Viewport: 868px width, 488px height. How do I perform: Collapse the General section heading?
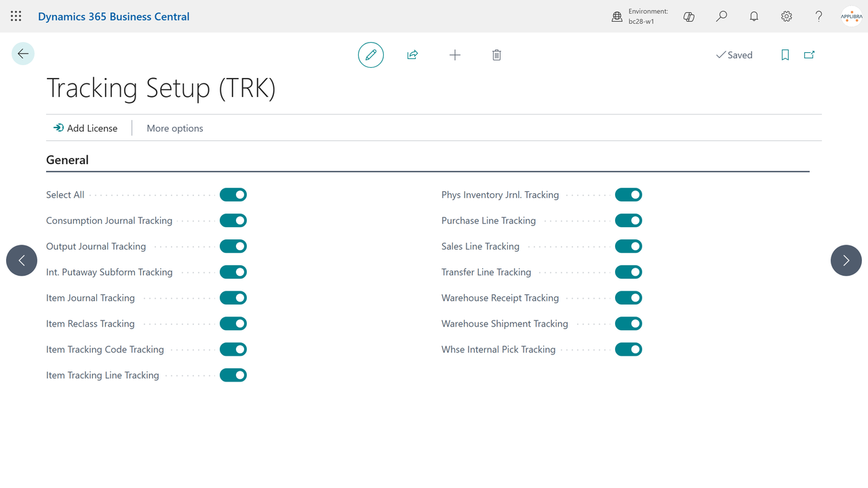67,160
